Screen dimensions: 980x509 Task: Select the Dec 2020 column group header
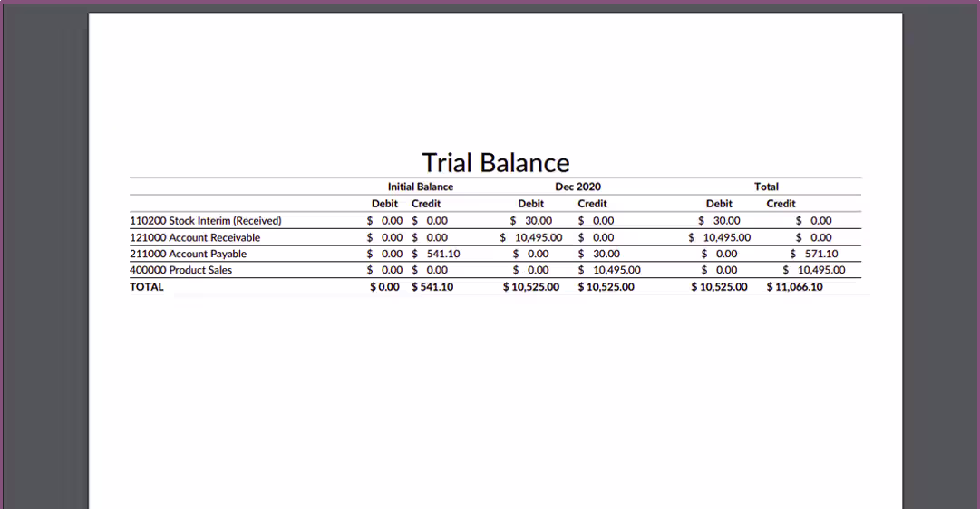(577, 187)
